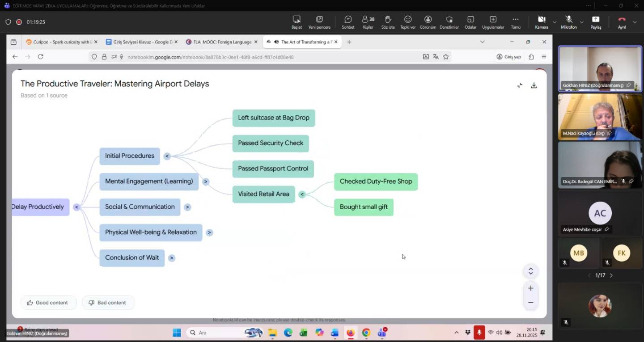Leave the meeting with Ayrıl button

pyautogui.click(x=622, y=21)
